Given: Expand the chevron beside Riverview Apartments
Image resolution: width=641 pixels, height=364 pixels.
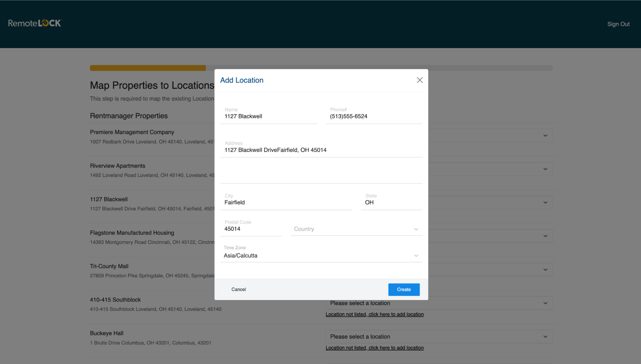Looking at the screenshot, I should (x=545, y=169).
